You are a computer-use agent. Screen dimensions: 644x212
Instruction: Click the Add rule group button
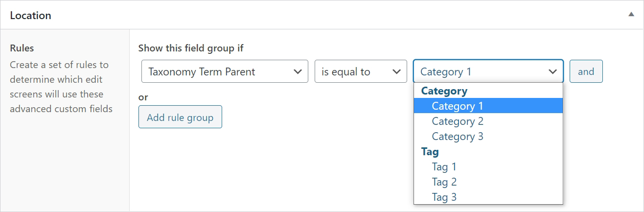[x=180, y=117]
